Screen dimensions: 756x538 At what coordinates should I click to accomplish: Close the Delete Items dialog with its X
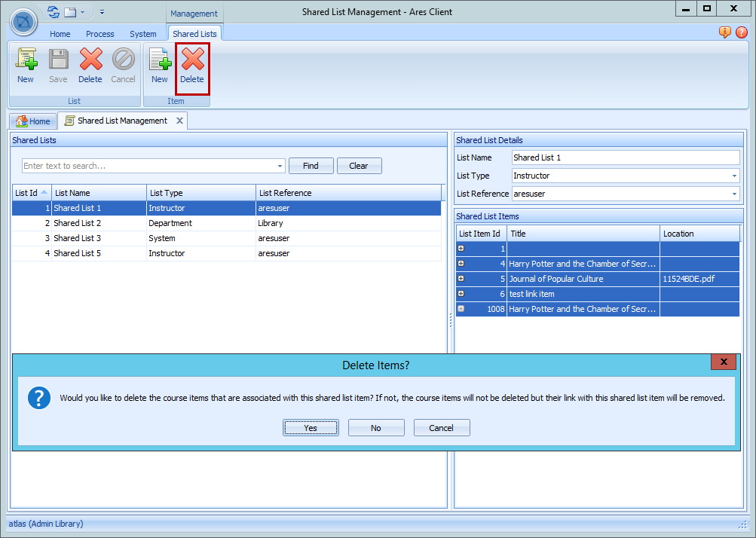723,362
